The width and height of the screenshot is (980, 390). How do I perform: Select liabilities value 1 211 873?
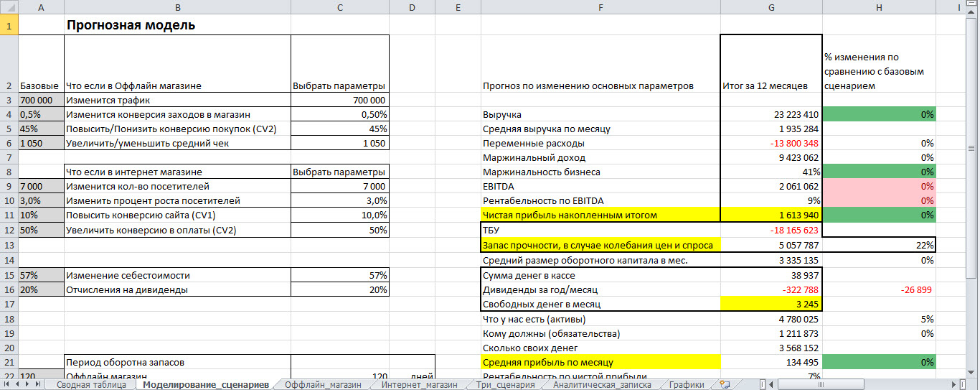[771, 333]
